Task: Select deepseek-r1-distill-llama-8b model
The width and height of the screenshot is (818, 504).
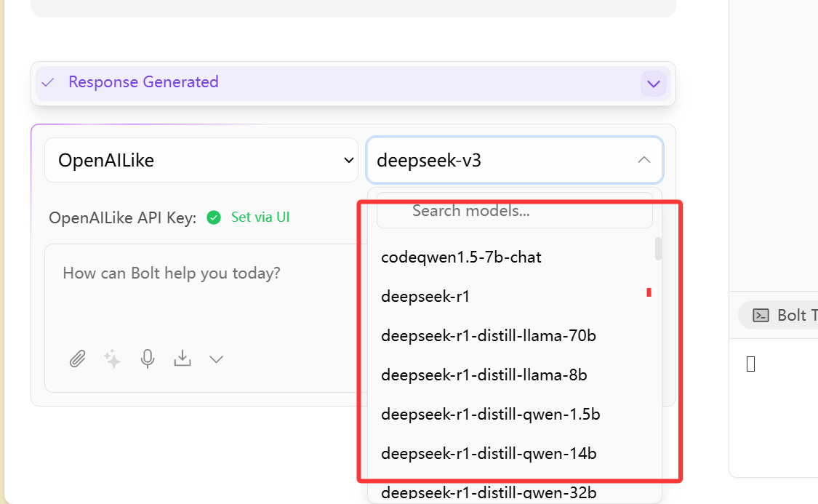Action: point(514,375)
